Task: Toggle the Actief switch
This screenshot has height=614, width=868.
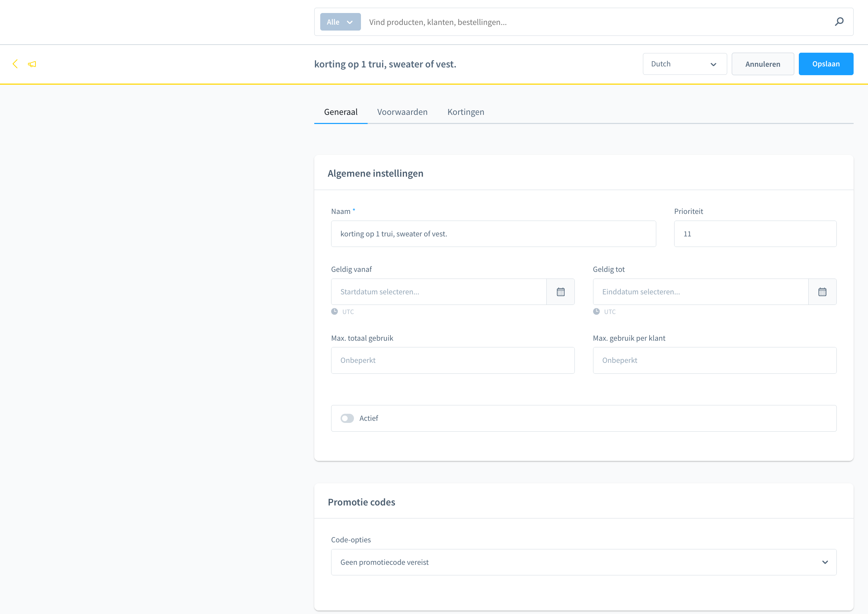Action: 347,418
